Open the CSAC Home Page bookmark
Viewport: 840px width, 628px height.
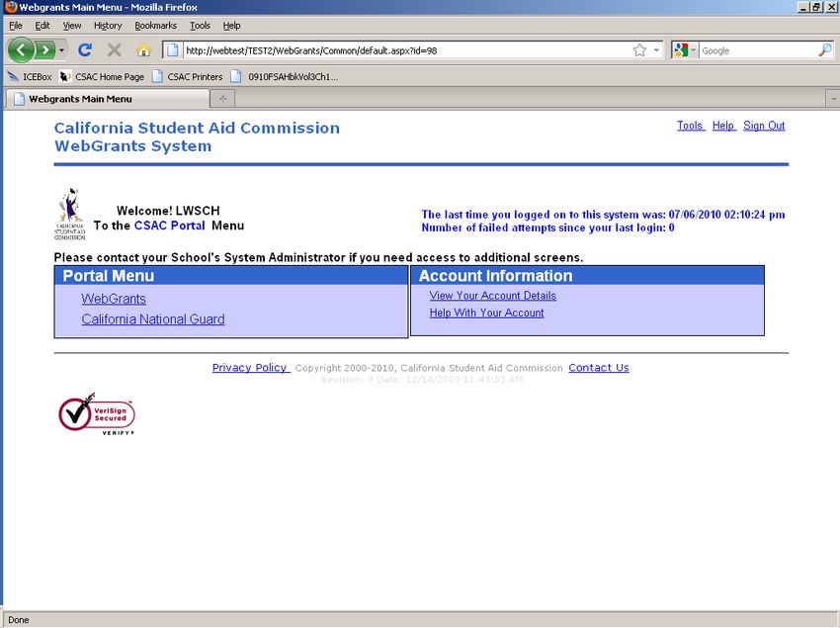(x=103, y=77)
